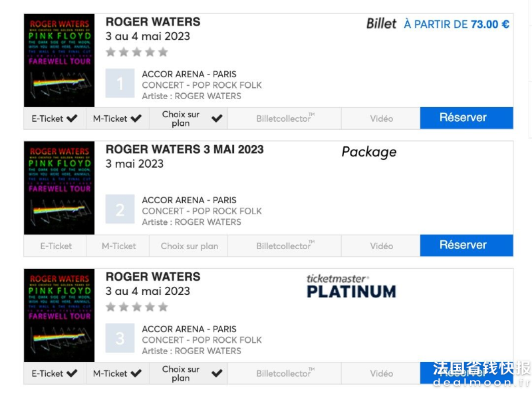Click the ticketmaster PLATINUM logo
Screen dimensions: 532x394
(x=352, y=287)
